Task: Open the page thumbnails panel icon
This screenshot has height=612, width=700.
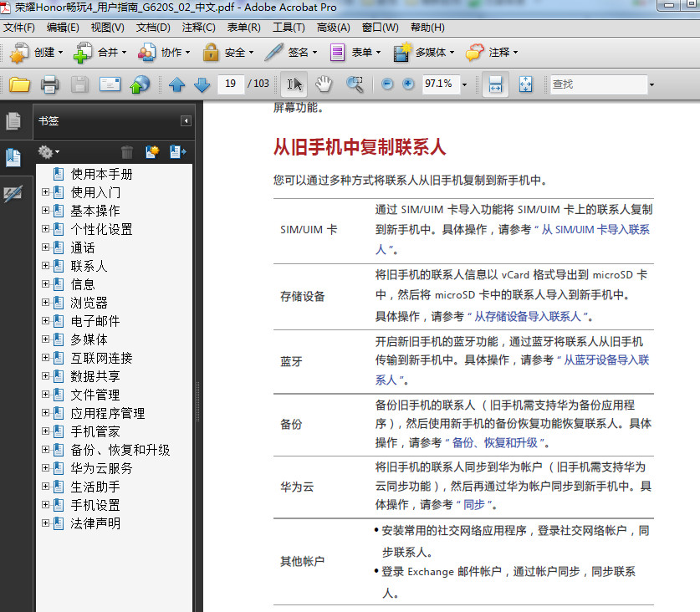Action: tap(13, 120)
